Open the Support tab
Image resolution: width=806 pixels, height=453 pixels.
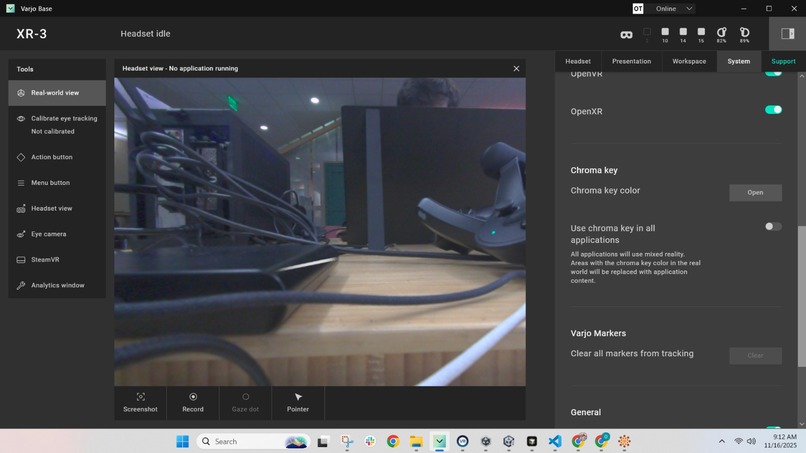783,61
